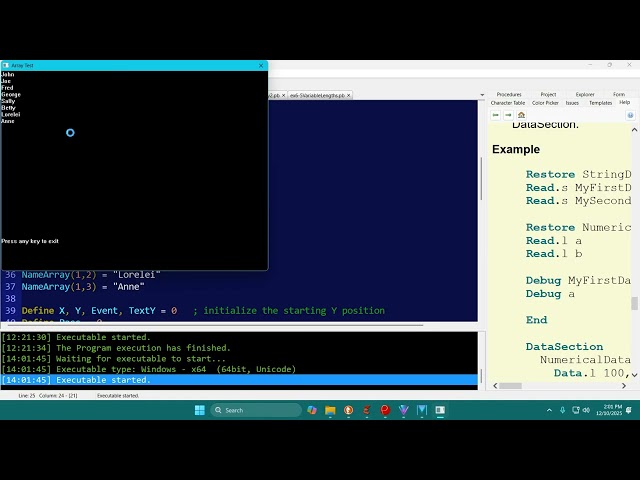The height and width of the screenshot is (480, 640).
Task: Open the notifications bell icon
Action: tap(629, 410)
